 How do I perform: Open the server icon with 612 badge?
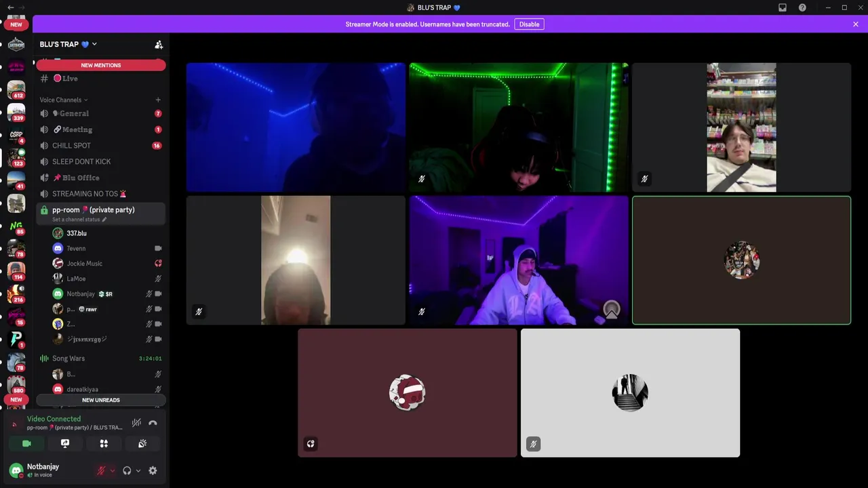16,89
